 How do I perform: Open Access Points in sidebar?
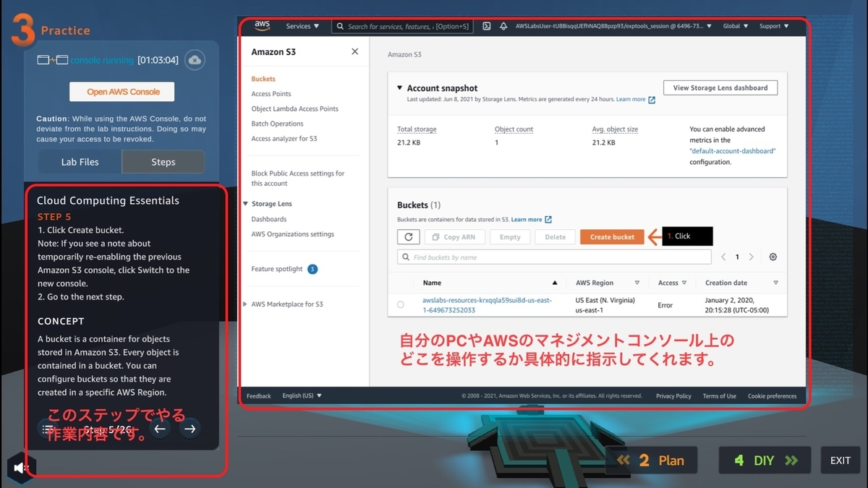[271, 94]
